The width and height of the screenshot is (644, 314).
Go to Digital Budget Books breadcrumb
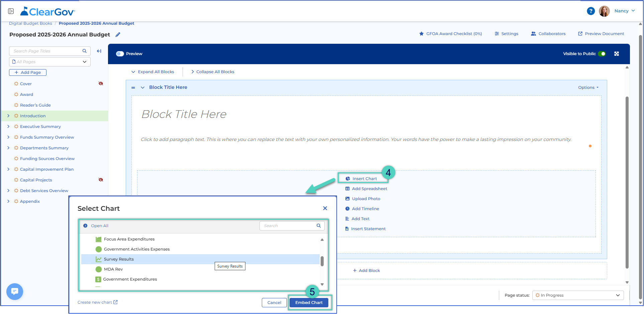[30, 23]
